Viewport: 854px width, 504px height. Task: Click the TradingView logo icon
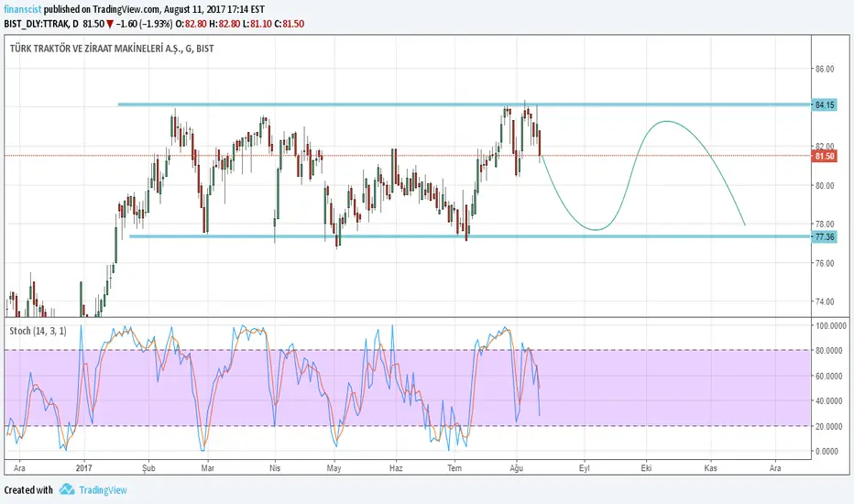67,489
